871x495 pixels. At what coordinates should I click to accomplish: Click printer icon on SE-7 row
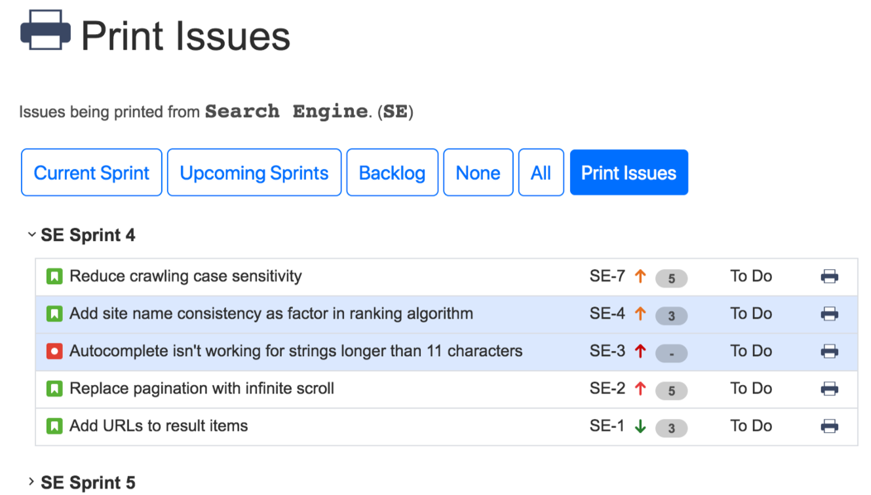click(829, 277)
